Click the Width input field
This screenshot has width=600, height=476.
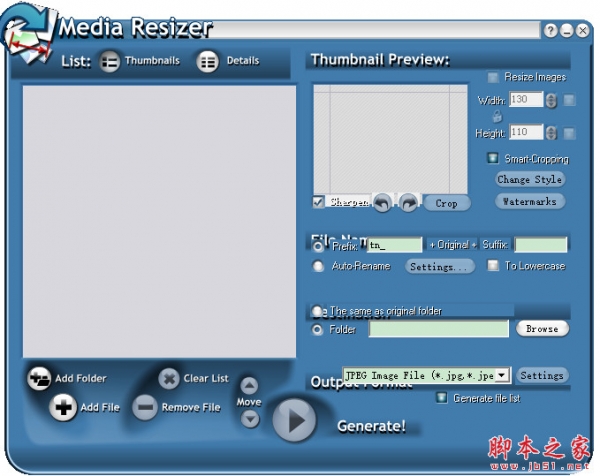tap(526, 99)
